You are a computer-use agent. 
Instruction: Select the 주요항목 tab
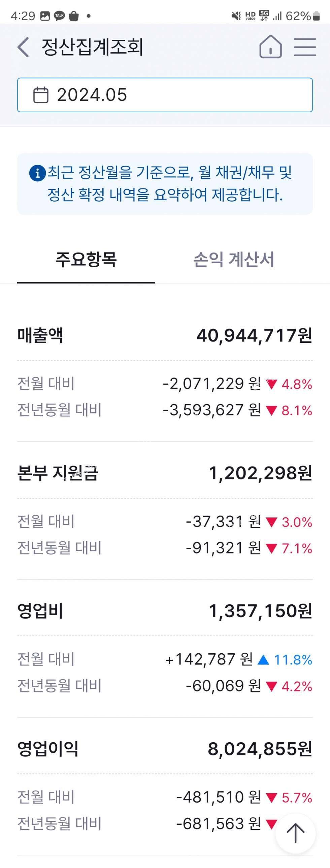(86, 260)
